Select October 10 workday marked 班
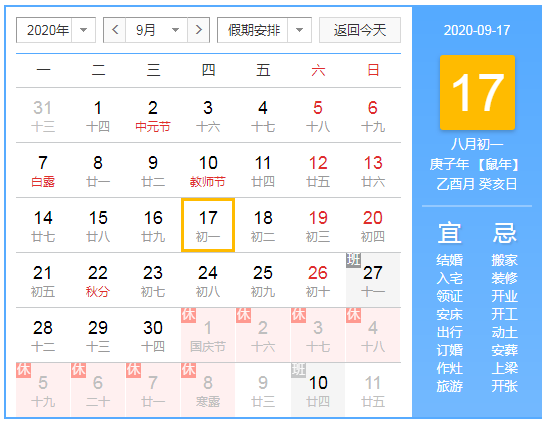Viewport: 547px width, 423px height. pyautogui.click(x=318, y=390)
